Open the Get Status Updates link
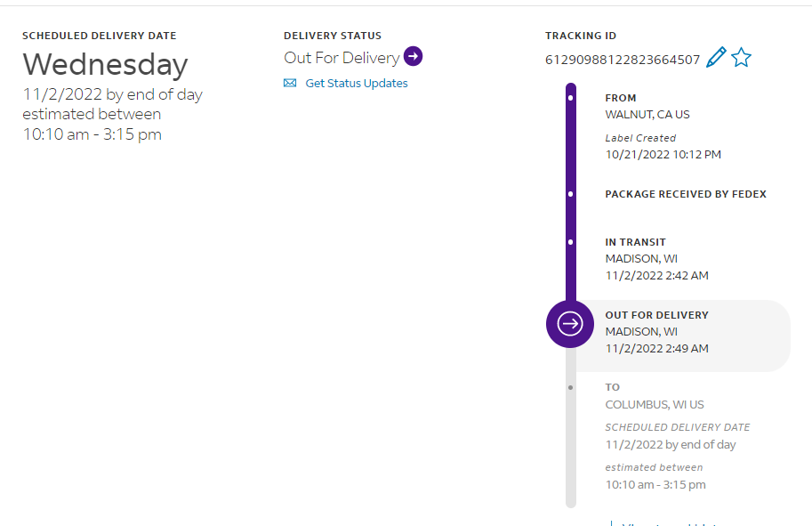812x526 pixels. point(356,84)
